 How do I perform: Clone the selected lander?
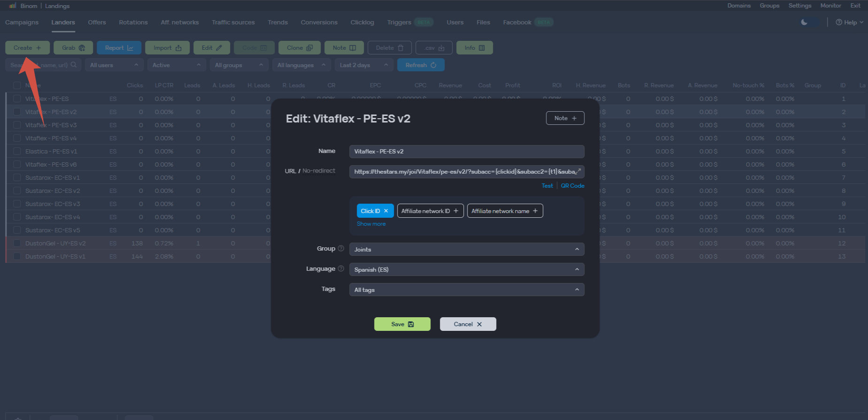pos(300,48)
